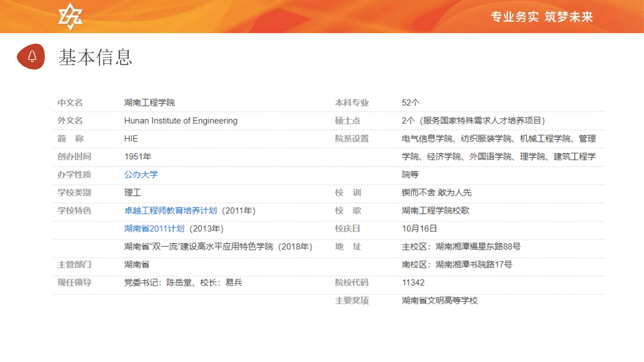Image resolution: width=644 pixels, height=362 pixels.
Task: Select the 南校区 address line
Action: point(457,264)
